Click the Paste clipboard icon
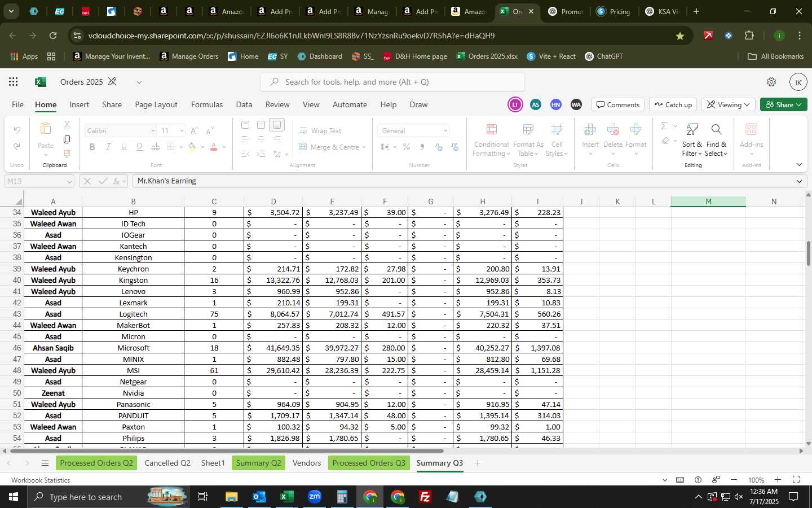 (46, 130)
